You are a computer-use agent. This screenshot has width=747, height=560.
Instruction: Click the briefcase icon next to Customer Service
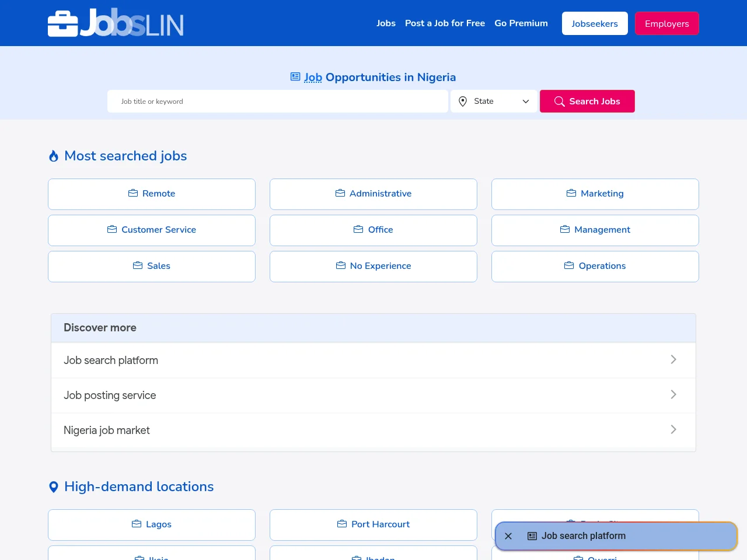tap(112, 229)
